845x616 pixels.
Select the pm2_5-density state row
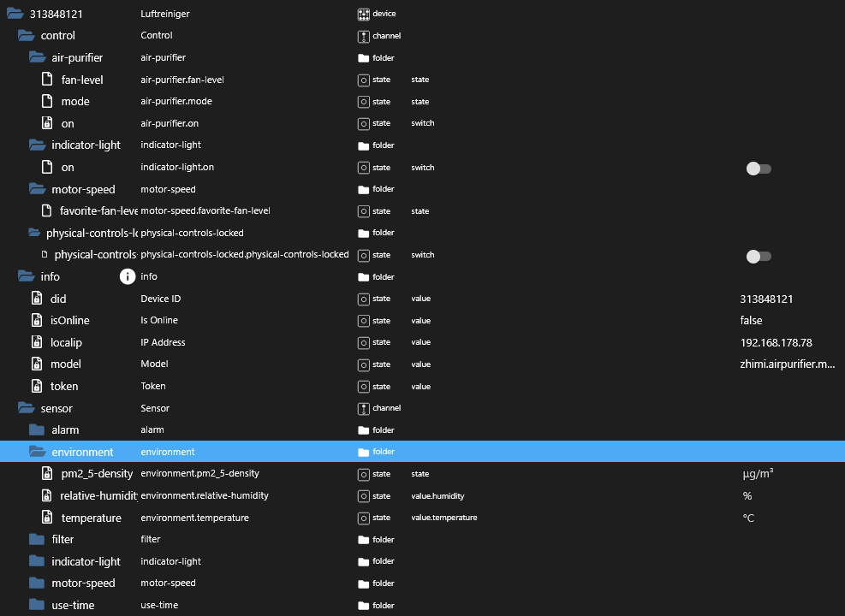tap(97, 474)
